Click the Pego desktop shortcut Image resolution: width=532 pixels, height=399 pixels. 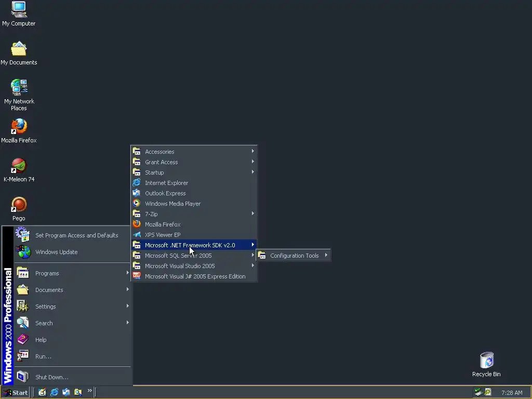pos(19,209)
